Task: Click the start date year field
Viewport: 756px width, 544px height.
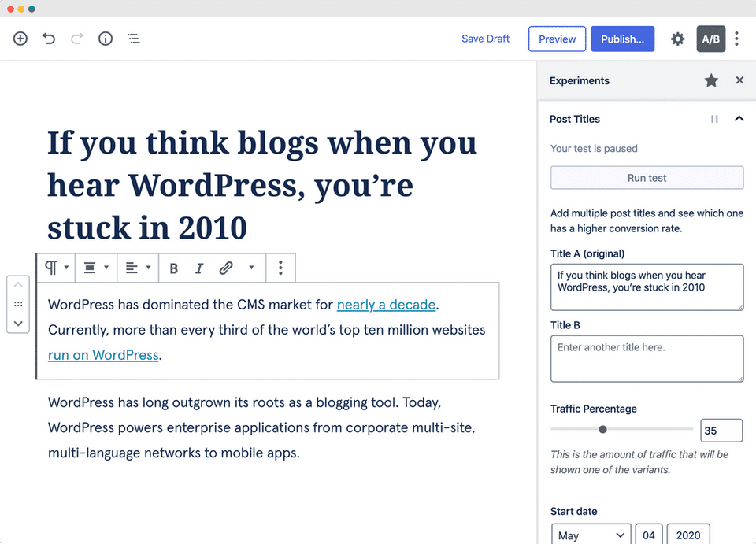Action: pos(688,535)
